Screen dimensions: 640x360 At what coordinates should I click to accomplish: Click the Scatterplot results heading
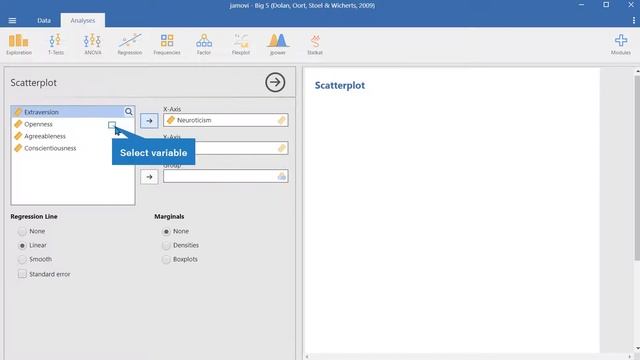(x=340, y=85)
